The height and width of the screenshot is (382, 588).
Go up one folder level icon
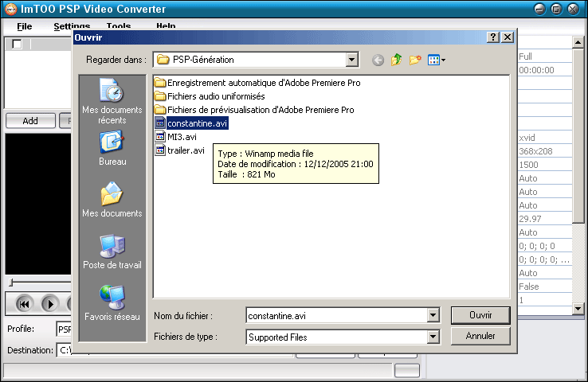(396, 60)
